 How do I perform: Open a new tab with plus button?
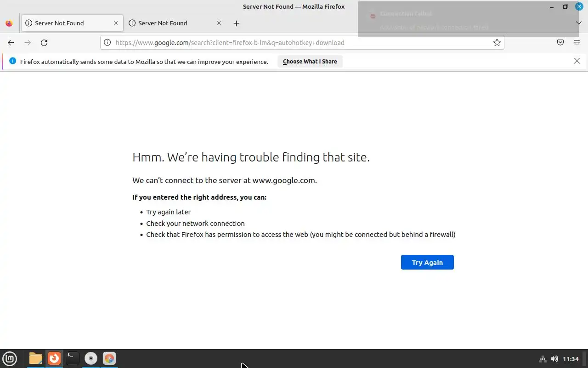point(236,23)
